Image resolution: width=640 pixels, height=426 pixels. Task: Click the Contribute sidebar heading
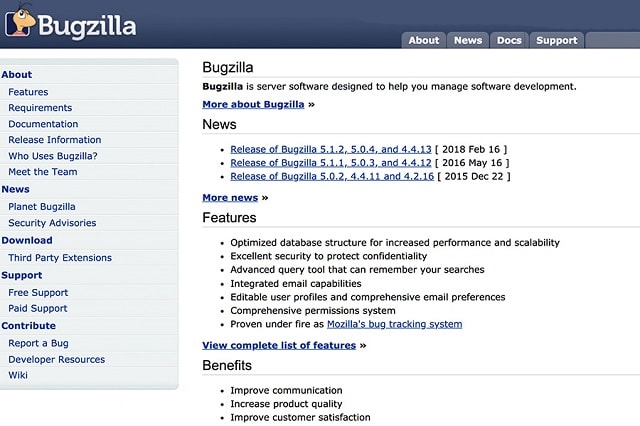[x=29, y=326]
